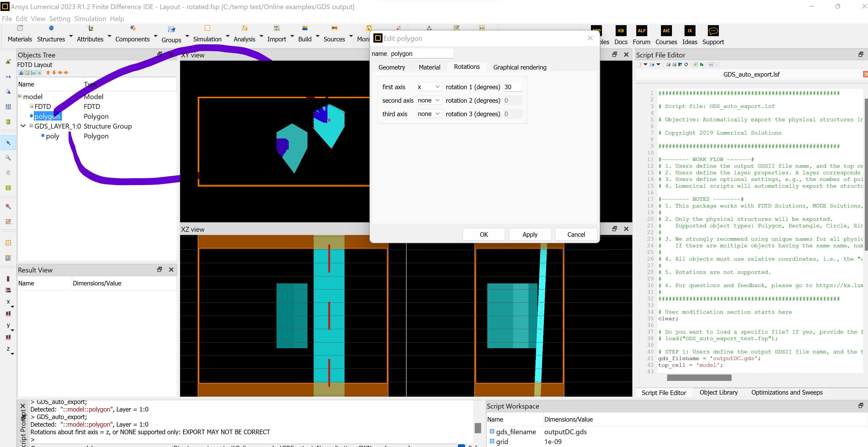
Task: Click the orange up arrow in Objects Tree
Action: (x=48, y=73)
